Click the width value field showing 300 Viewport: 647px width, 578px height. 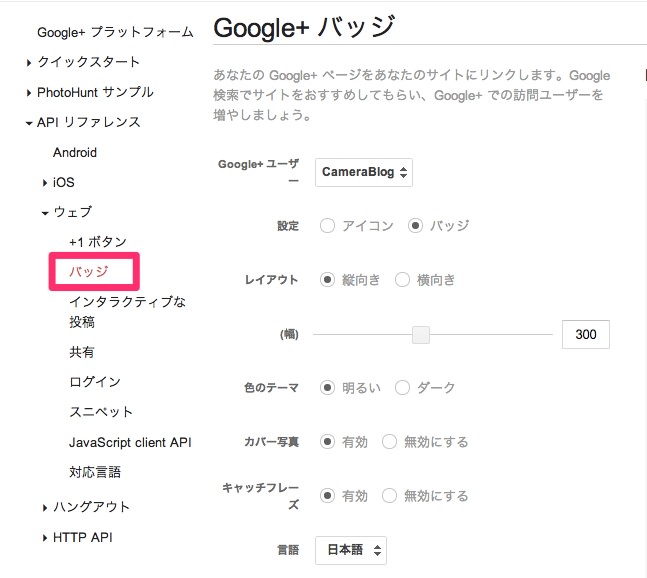pos(586,334)
